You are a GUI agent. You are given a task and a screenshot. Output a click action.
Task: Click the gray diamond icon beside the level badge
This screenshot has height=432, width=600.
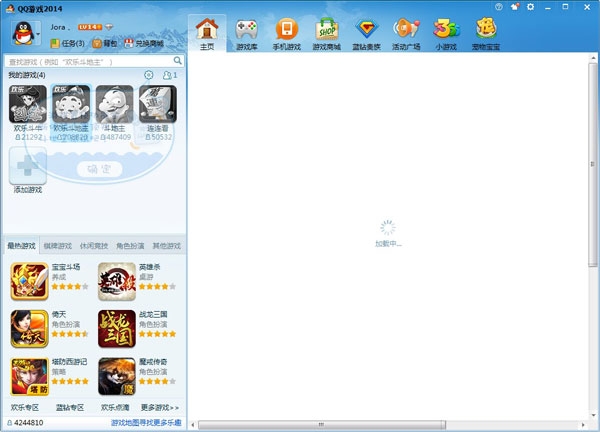point(109,27)
